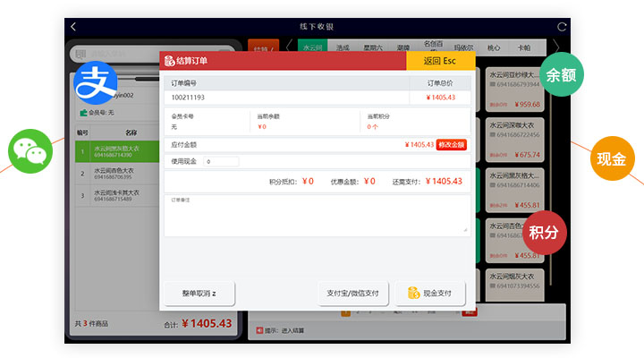Go back using top-left arrow
Viewport: 644px width, 358px height.
(x=73, y=27)
